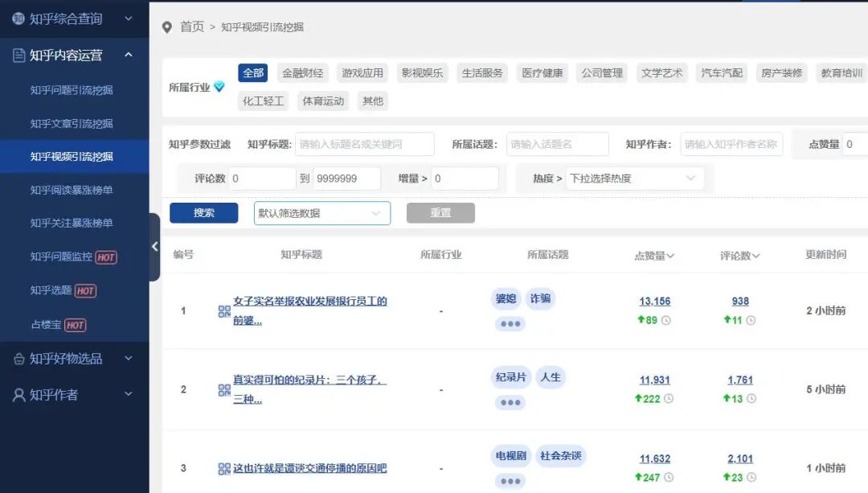This screenshot has height=493, width=868.
Task: Expand the 知乎综合查询 menu chevron
Action: click(x=129, y=18)
